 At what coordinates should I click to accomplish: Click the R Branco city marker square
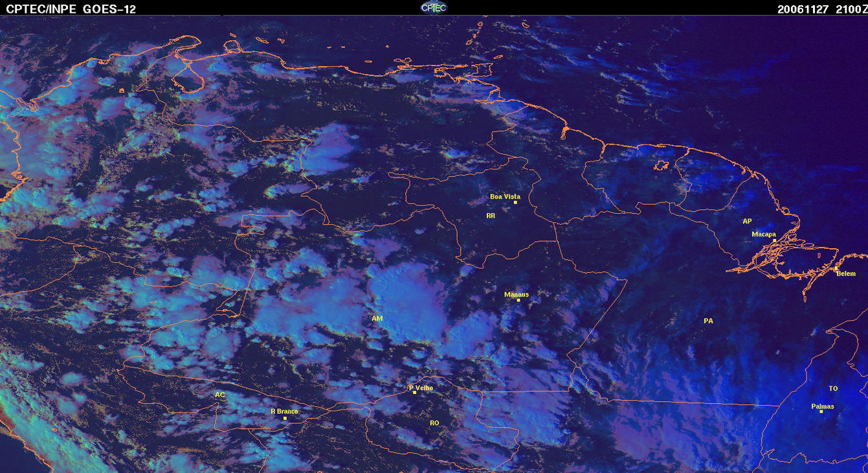(x=285, y=418)
